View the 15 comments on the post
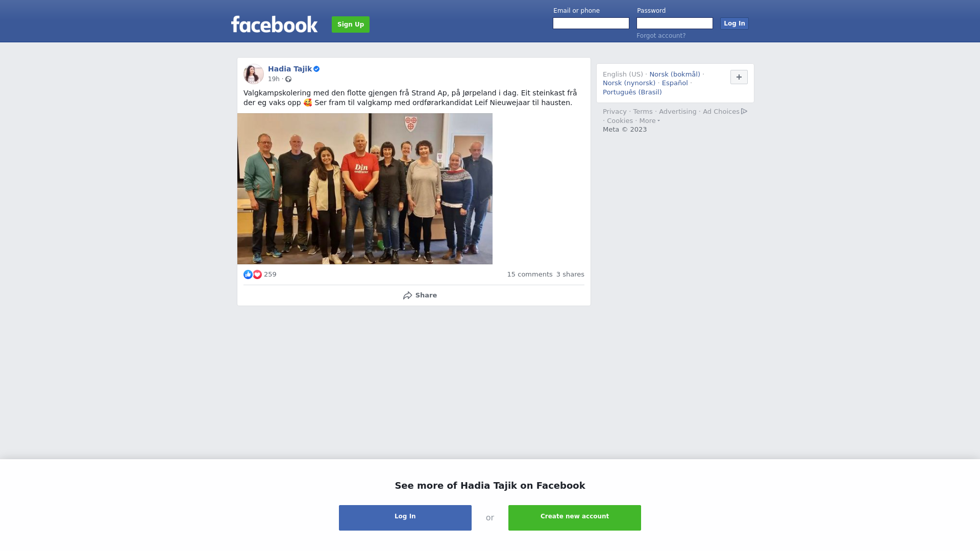980x551 pixels. point(530,274)
